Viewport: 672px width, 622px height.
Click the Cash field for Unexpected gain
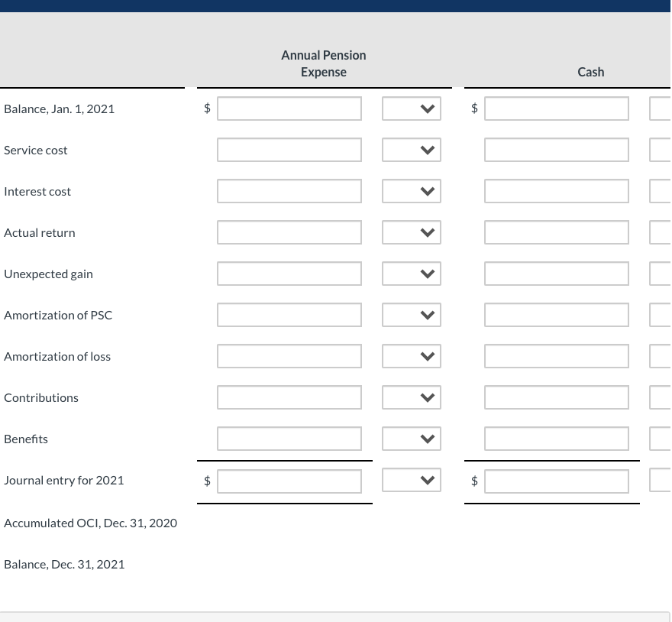(x=556, y=273)
